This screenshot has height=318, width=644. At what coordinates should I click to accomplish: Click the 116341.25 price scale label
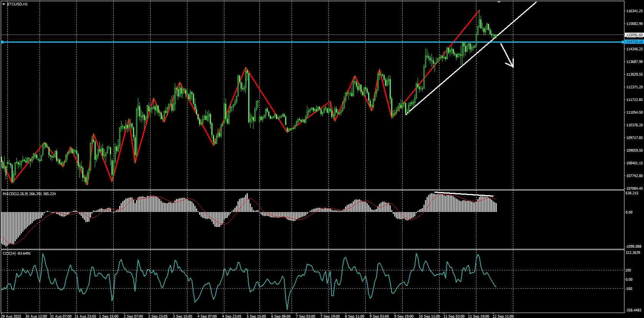pos(634,11)
